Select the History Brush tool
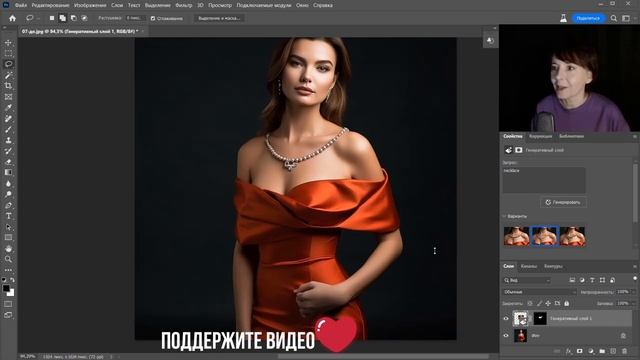 pyautogui.click(x=8, y=151)
